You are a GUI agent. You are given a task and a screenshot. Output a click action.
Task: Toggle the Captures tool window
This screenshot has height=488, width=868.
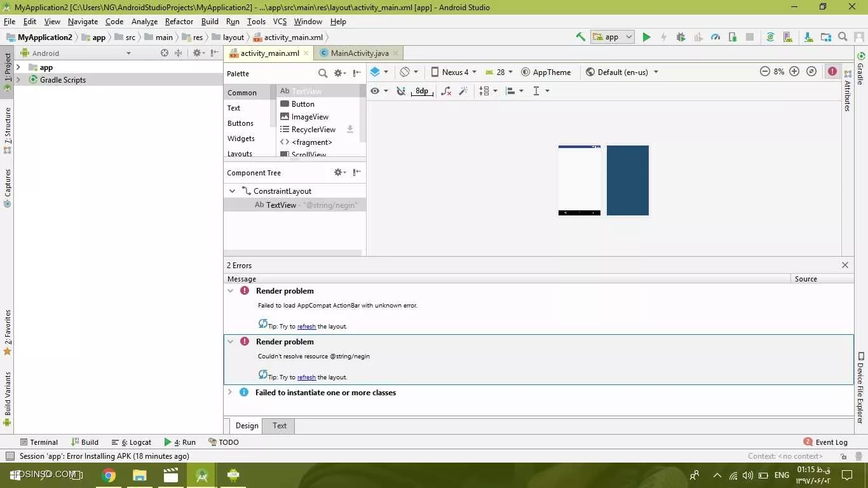point(8,188)
